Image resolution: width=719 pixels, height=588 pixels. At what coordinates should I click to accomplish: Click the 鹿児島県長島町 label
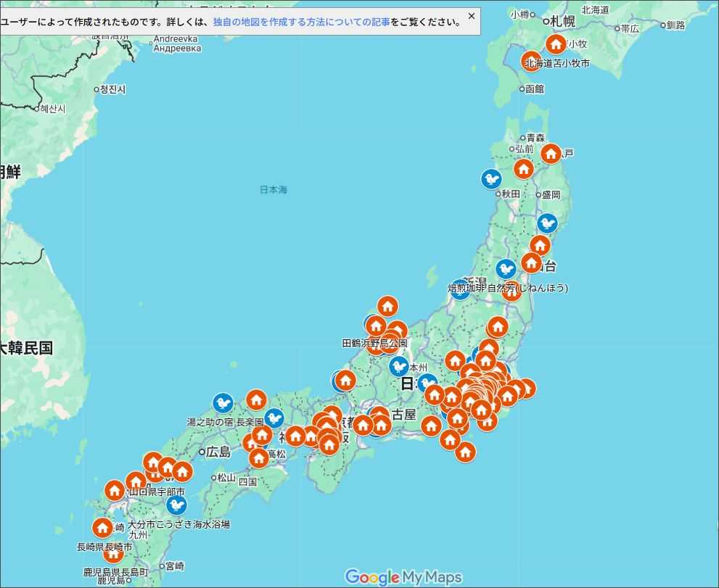(x=116, y=573)
